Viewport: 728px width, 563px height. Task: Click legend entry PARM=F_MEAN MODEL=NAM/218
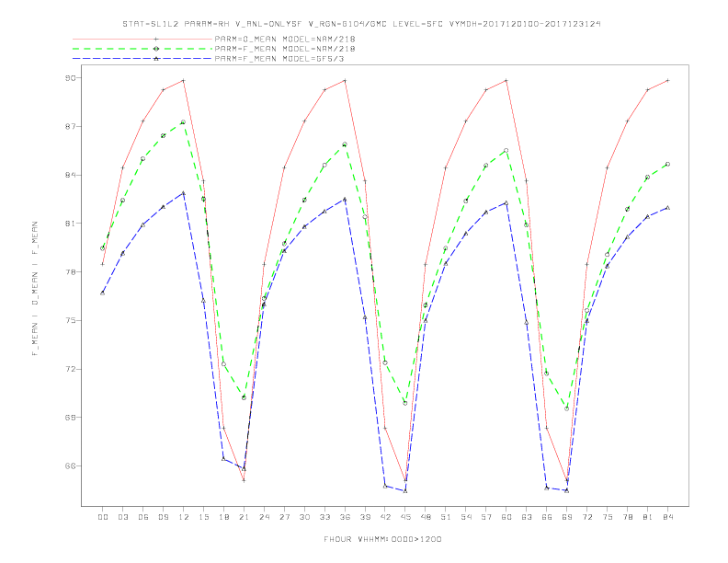pyautogui.click(x=285, y=49)
